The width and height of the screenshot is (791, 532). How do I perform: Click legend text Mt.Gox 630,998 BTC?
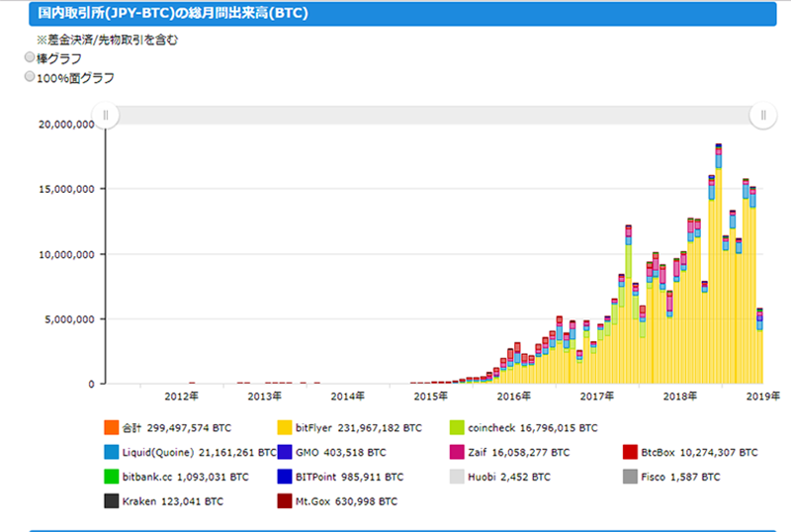click(347, 501)
